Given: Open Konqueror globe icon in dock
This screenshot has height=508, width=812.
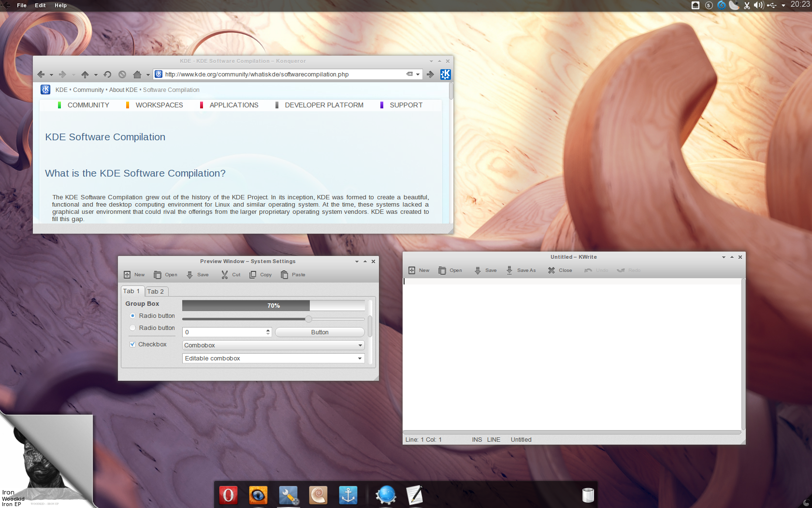Looking at the screenshot, I should point(386,495).
